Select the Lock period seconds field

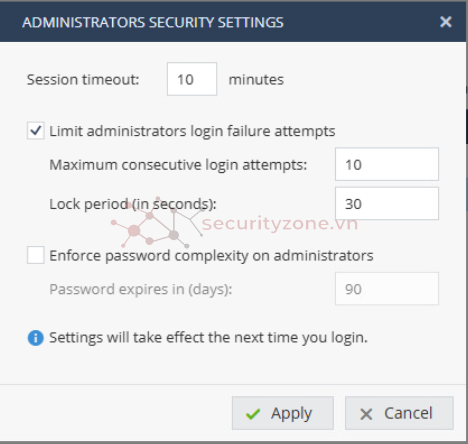[x=387, y=203]
